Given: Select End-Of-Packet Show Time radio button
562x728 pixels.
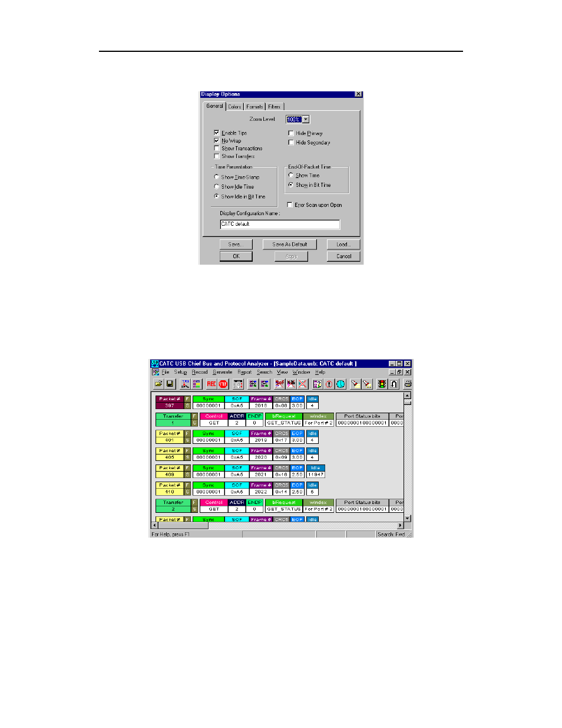Looking at the screenshot, I should coord(290,175).
